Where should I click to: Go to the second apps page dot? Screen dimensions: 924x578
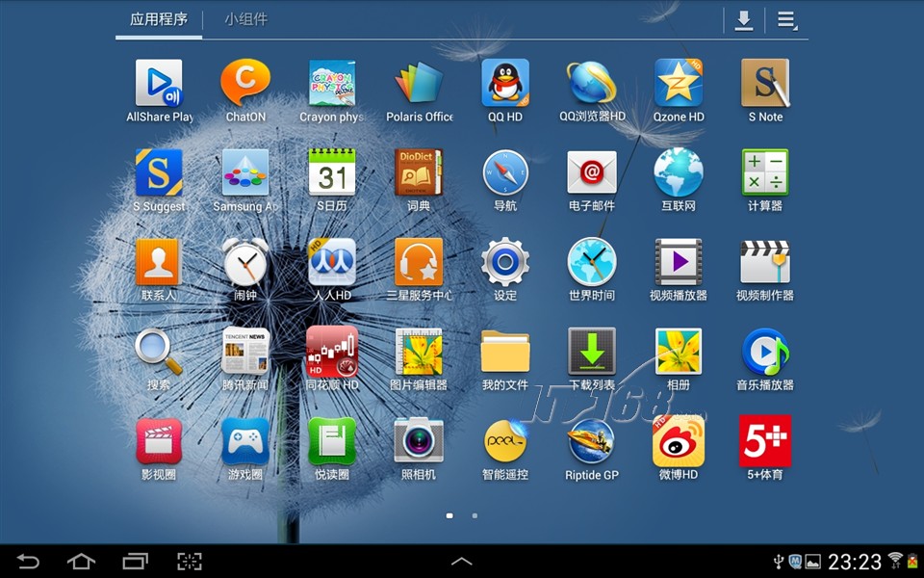[x=475, y=516]
